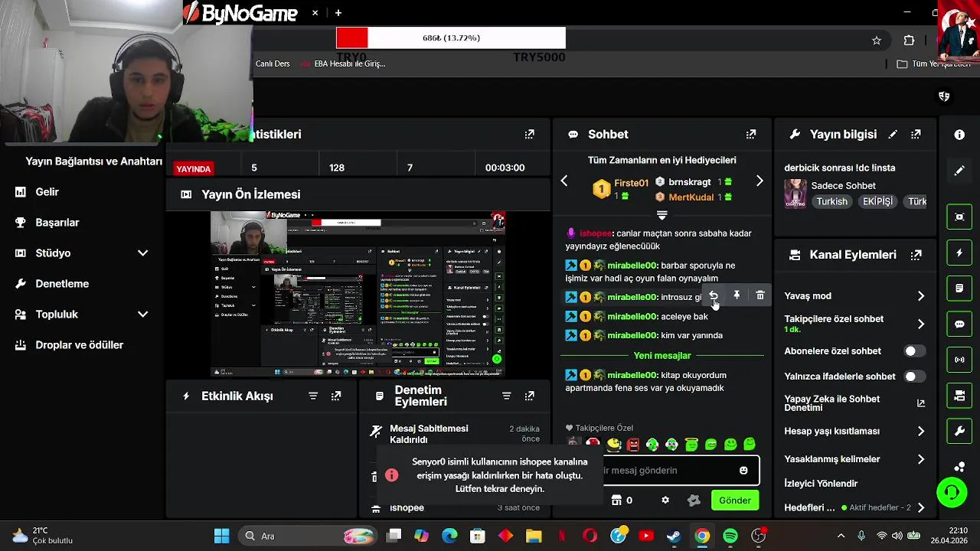Click the stream preview thumbnail

tap(358, 294)
